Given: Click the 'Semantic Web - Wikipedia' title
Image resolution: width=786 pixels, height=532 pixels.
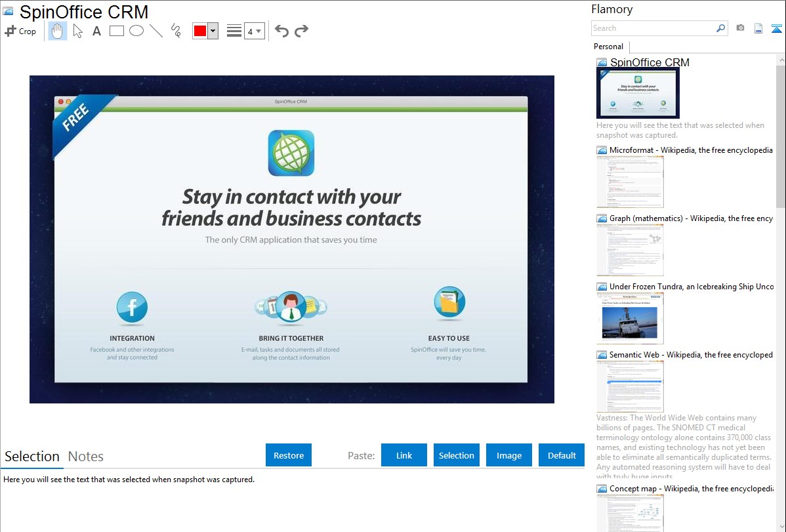Looking at the screenshot, I should coord(691,354).
